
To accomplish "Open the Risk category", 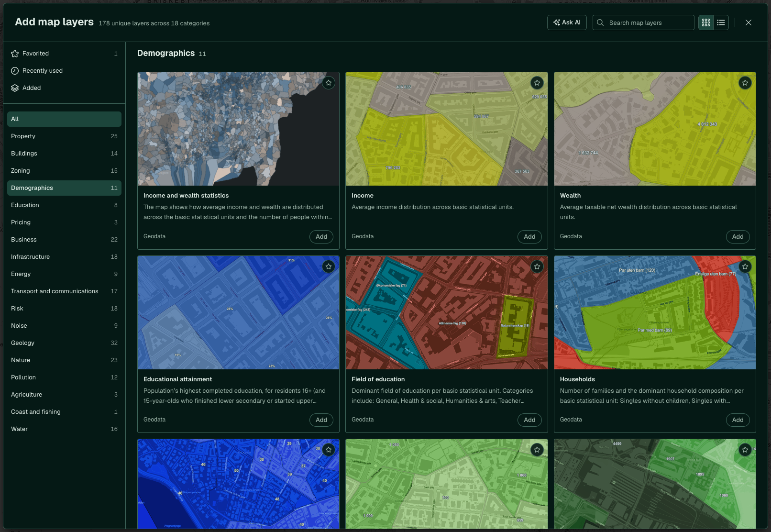I will pyautogui.click(x=64, y=309).
